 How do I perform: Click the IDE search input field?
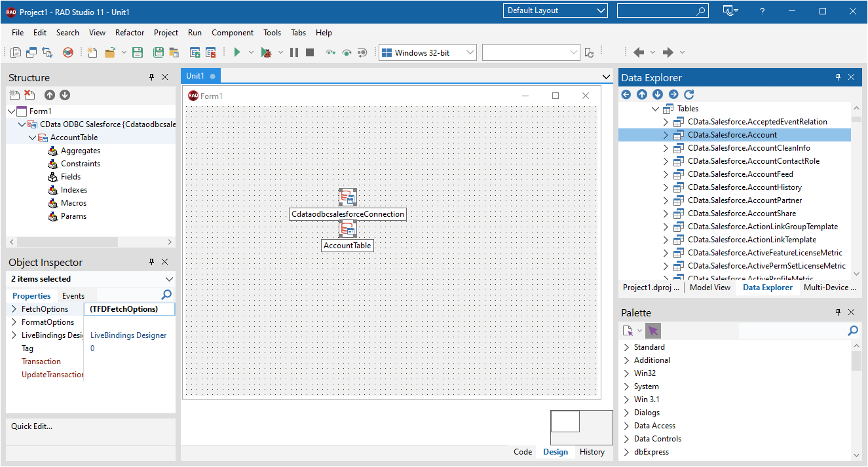[x=662, y=10]
